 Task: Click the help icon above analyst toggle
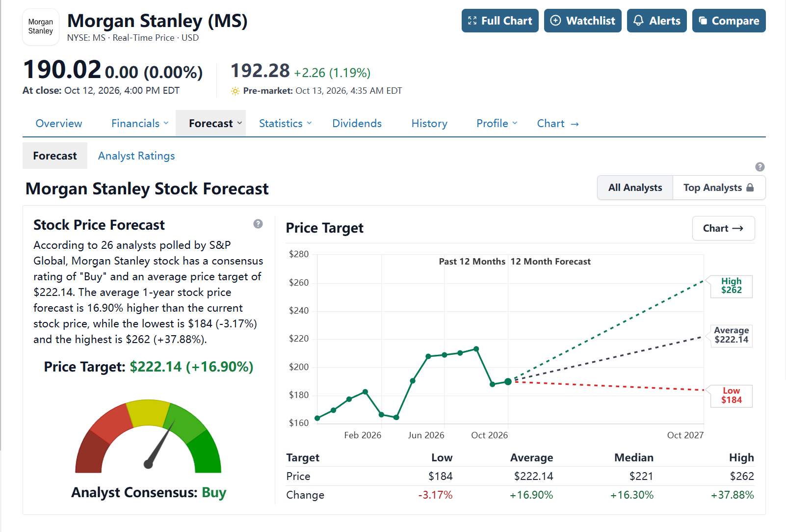(760, 167)
